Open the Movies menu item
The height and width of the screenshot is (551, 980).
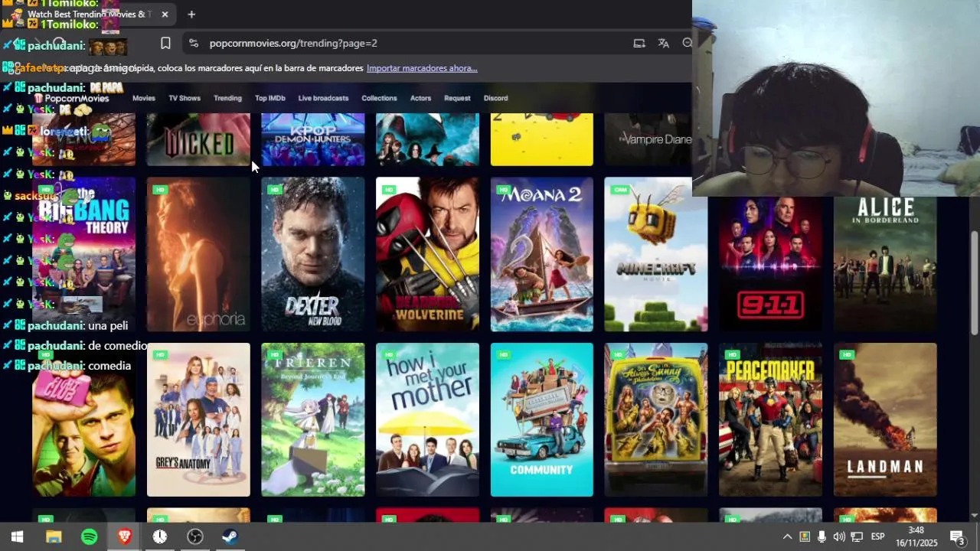tap(144, 98)
